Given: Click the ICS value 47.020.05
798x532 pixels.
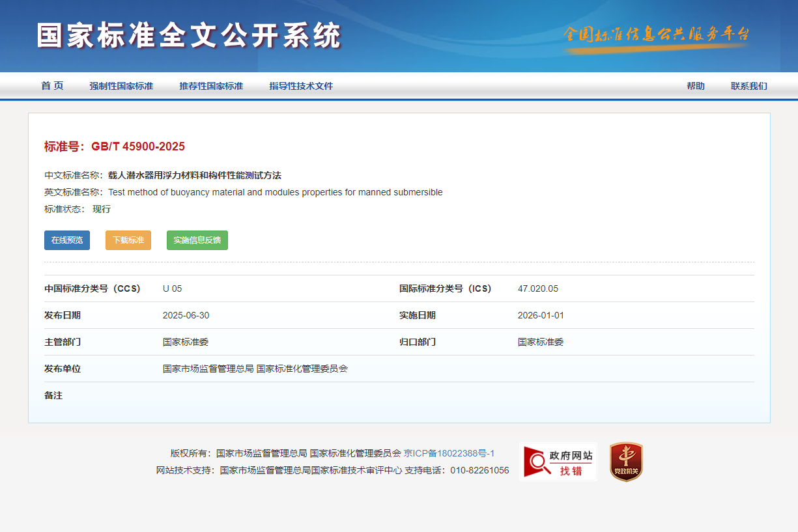Looking at the screenshot, I should click(x=537, y=288).
